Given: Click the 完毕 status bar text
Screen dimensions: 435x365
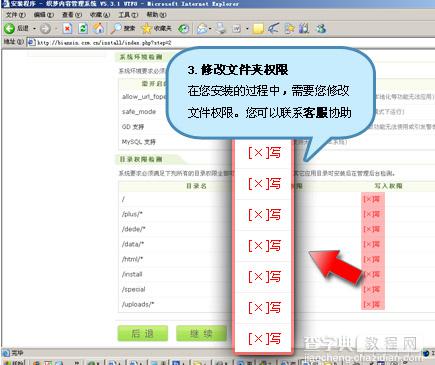Looking at the screenshot, I should point(17,353).
